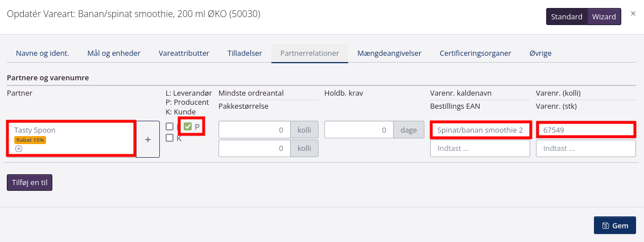This screenshot has width=644, height=242.
Task: Open the Tilladelser tab
Action: (245, 53)
